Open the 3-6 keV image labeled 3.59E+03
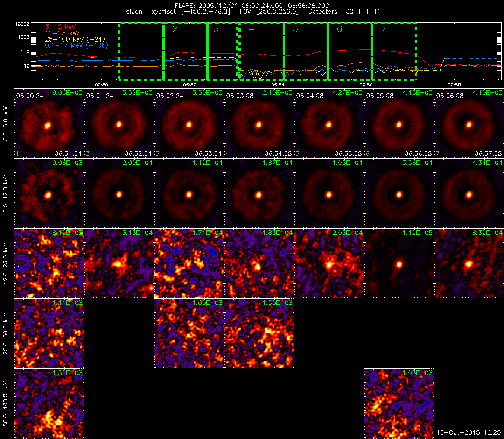This screenshot has height=439, width=504. tap(119, 123)
